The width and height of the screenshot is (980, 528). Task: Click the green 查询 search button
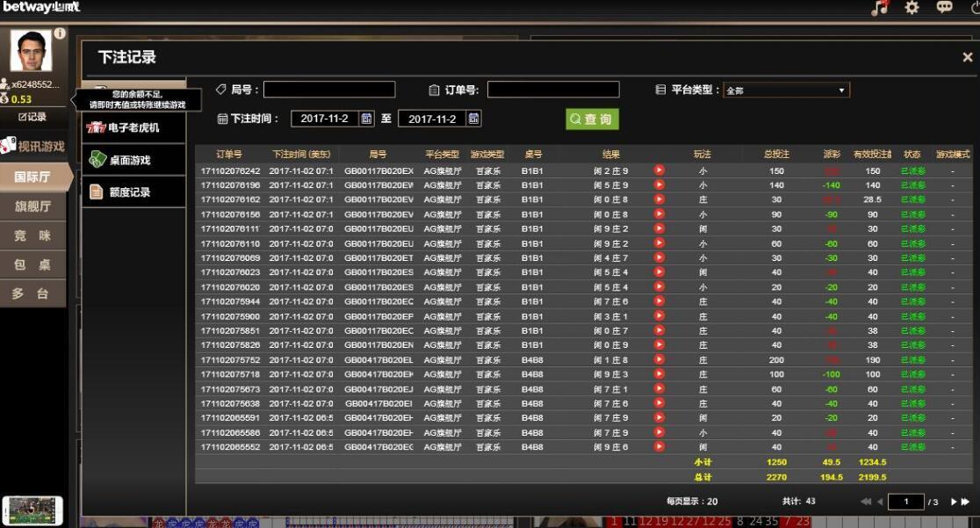click(x=592, y=119)
